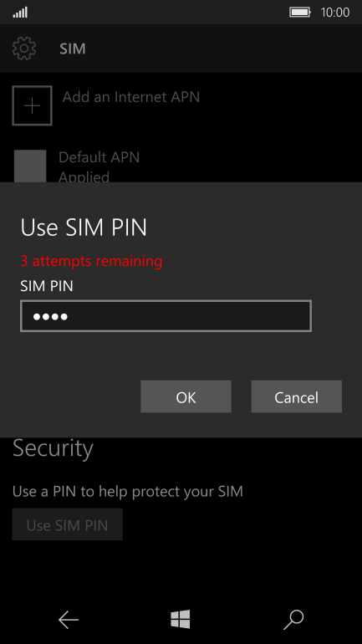The height and width of the screenshot is (644, 362).
Task: Go back with the back arrow
Action: click(x=68, y=620)
